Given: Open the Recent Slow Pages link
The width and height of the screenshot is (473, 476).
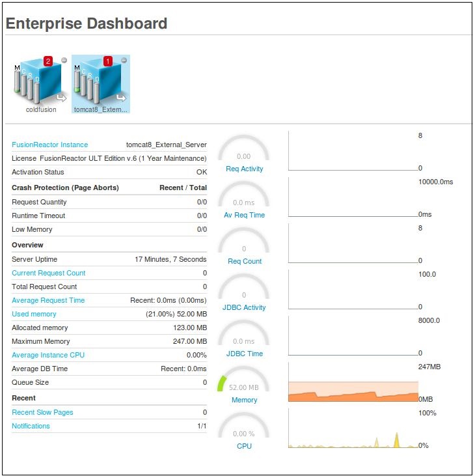Looking at the screenshot, I should (42, 412).
